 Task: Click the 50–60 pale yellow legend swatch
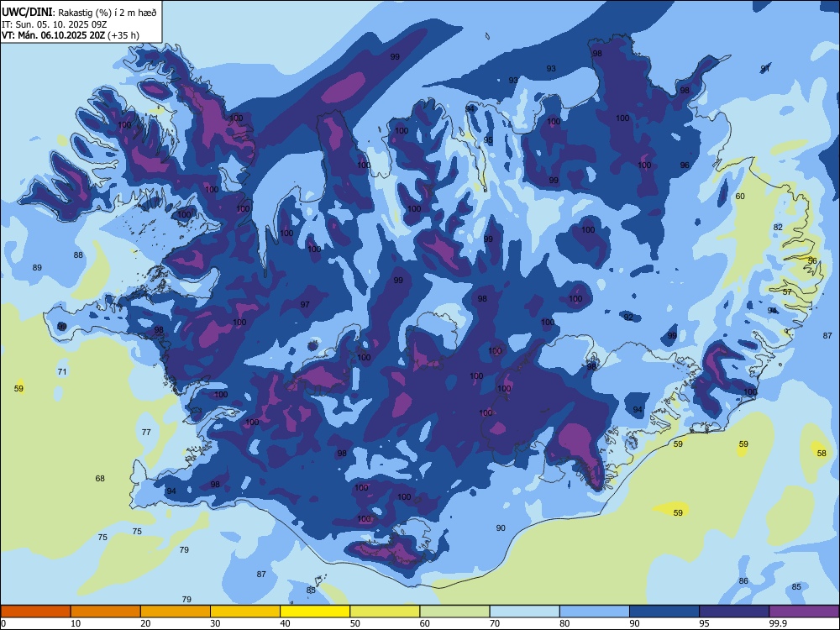[x=386, y=612]
